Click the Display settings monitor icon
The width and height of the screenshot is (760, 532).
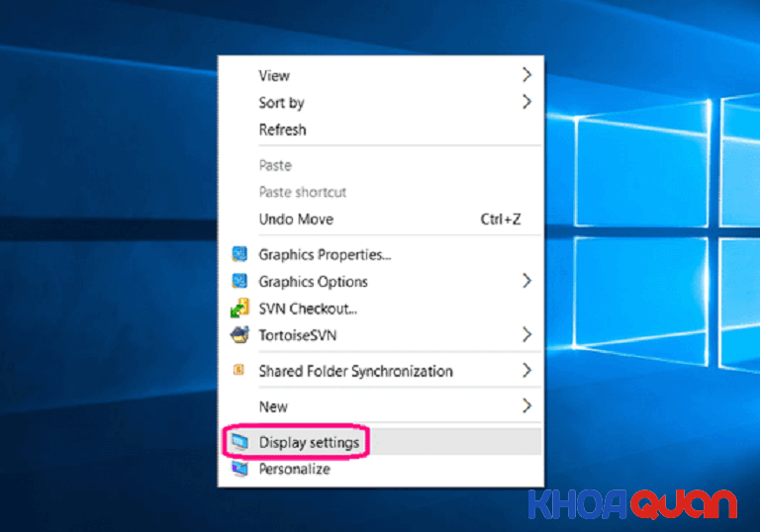[x=238, y=442]
